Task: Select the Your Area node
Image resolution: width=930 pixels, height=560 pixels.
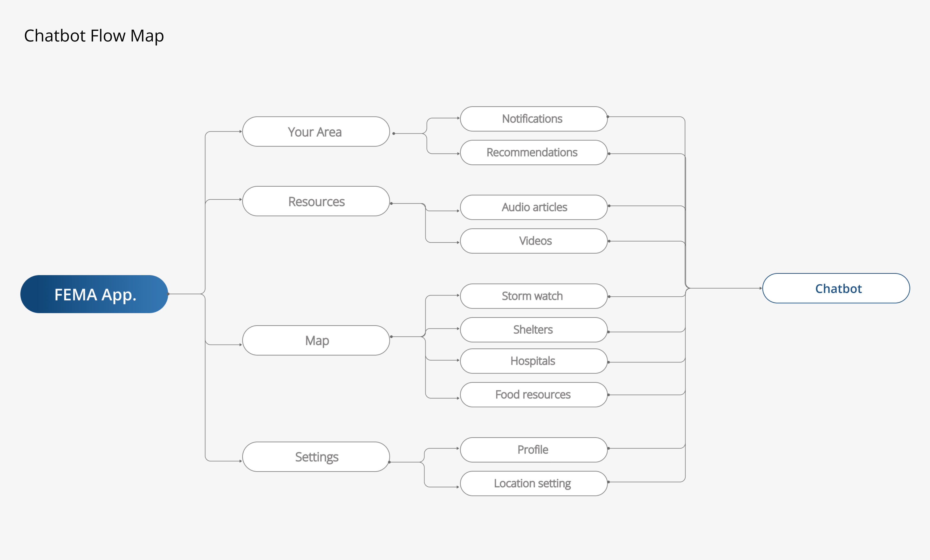Action: [x=316, y=132]
